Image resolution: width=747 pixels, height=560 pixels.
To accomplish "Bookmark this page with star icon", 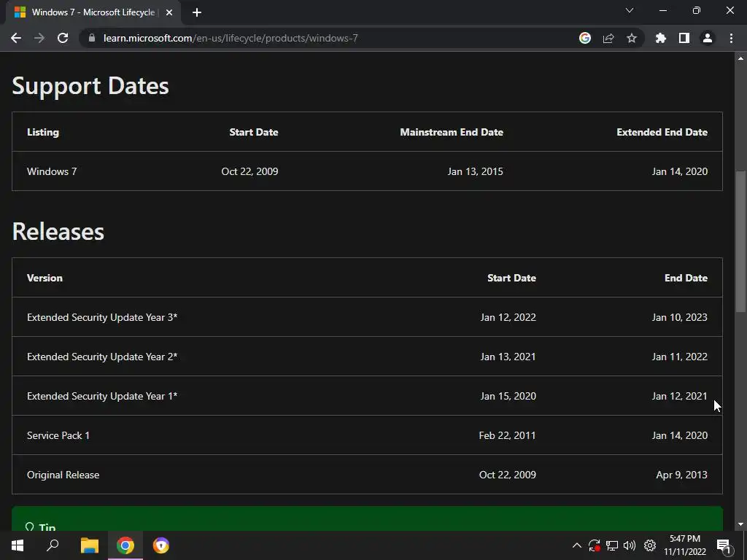I will click(x=632, y=38).
